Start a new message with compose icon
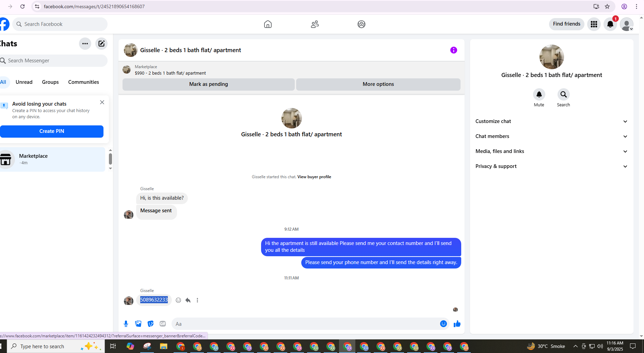Screen dimensions: 644x353 click(101, 44)
